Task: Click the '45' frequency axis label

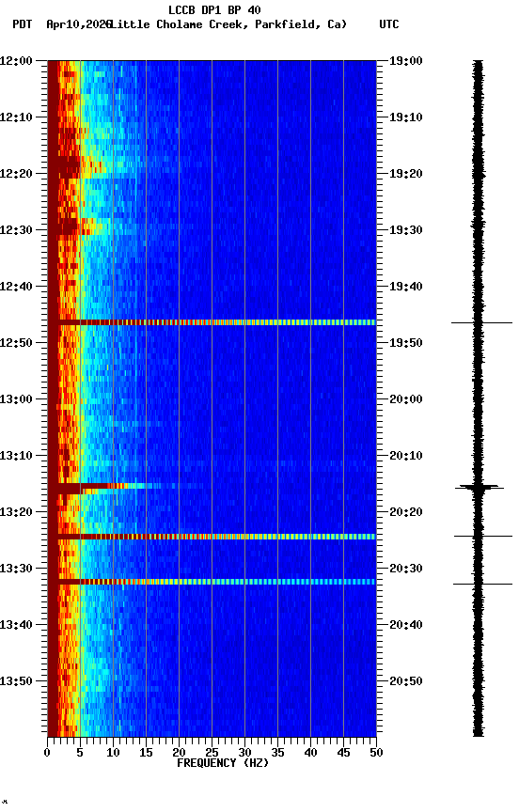Action: point(343,753)
